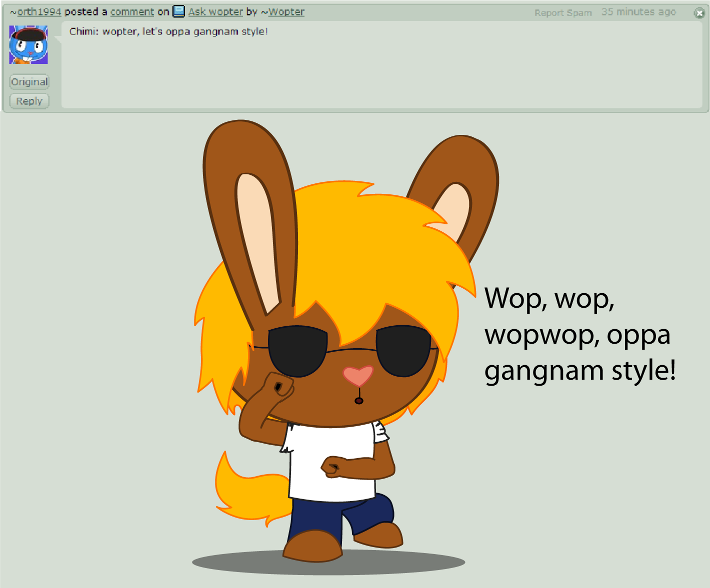Open the "comment" link in header
The width and height of the screenshot is (710, 588).
click(x=132, y=12)
